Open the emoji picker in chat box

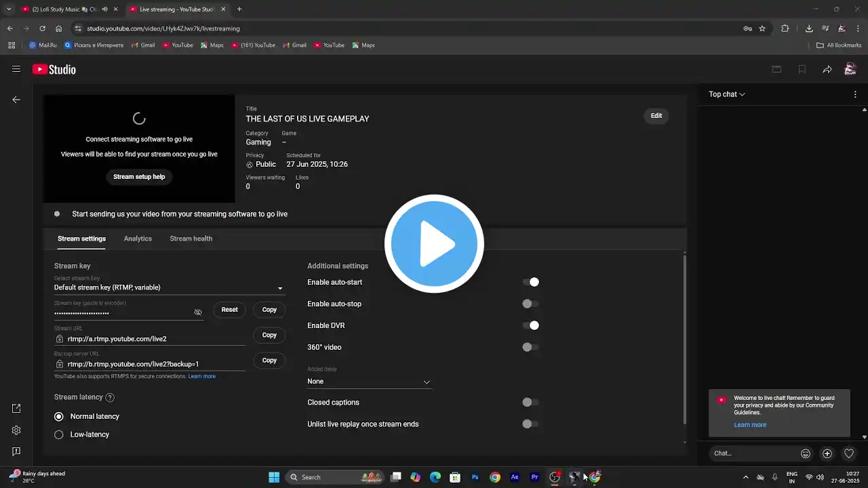[x=806, y=453]
